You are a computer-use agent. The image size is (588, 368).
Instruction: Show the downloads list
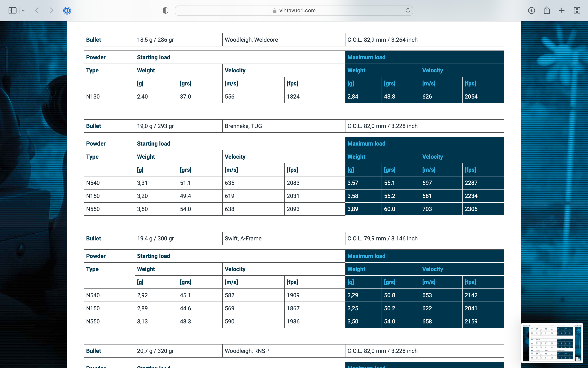[x=531, y=10]
